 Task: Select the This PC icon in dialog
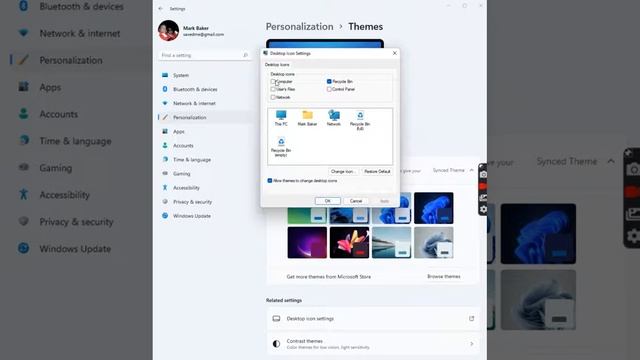[281, 118]
